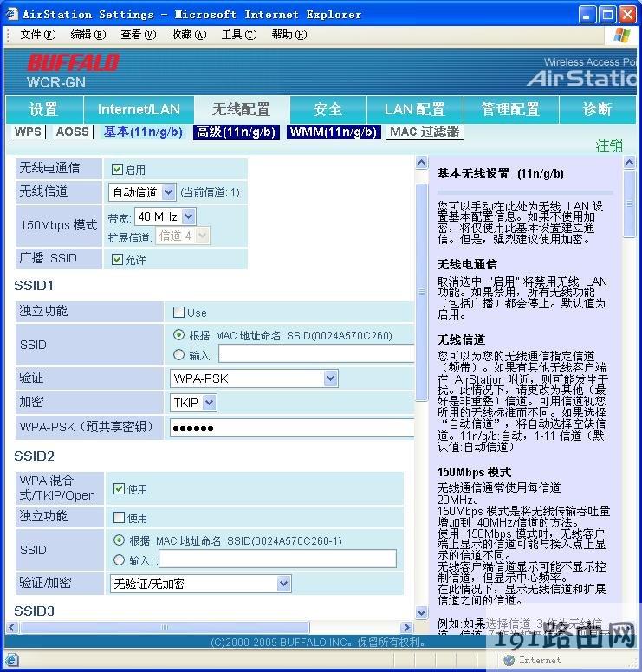Open the 查看(V) menu
642x672 pixels.
point(138,35)
